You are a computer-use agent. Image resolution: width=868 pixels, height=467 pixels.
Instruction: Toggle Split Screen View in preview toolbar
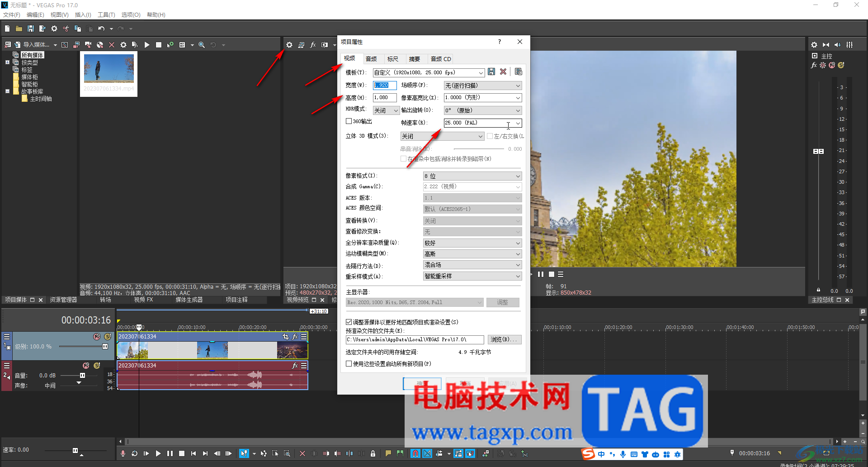[325, 45]
